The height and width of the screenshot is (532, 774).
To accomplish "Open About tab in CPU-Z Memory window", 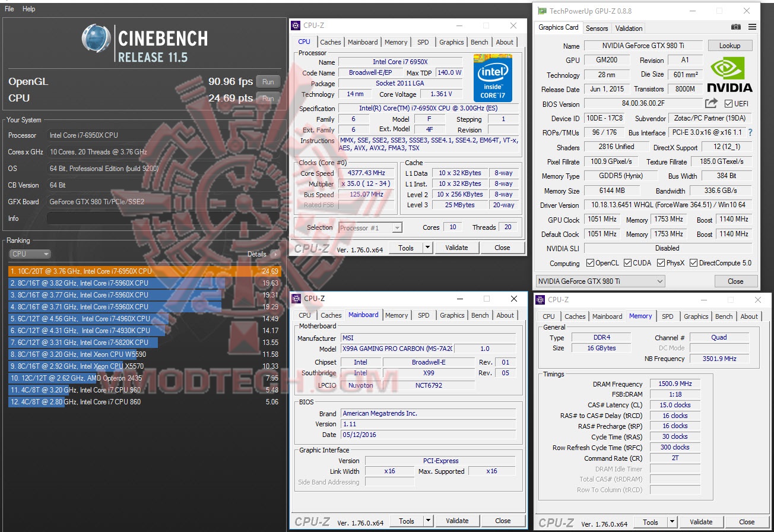I will coord(749,316).
